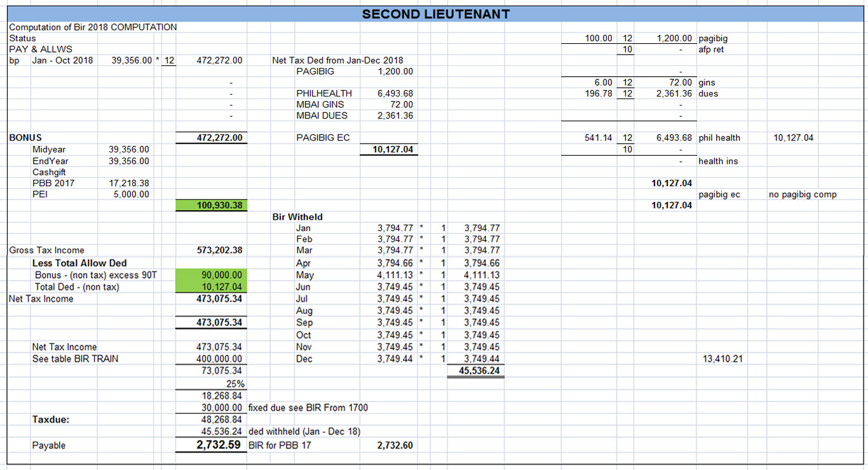Click the 'Net Tax Ded from Jan-Dec 2018' heading

click(337, 60)
